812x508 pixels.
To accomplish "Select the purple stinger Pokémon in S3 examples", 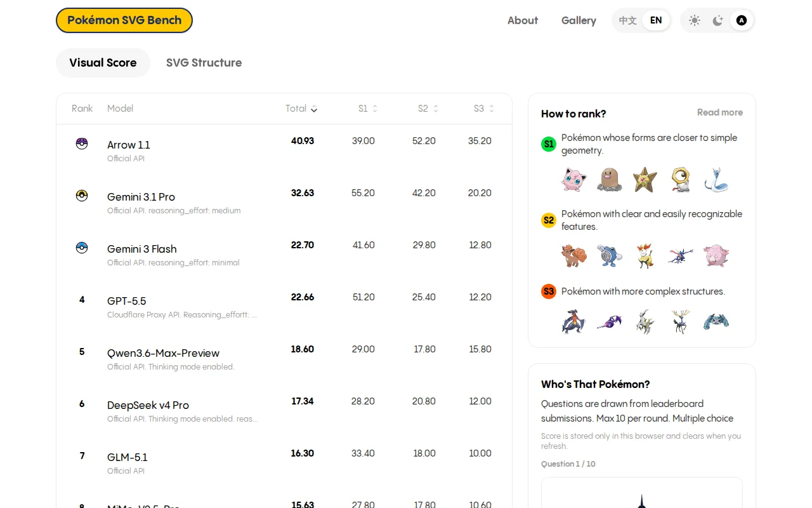I will (610, 322).
